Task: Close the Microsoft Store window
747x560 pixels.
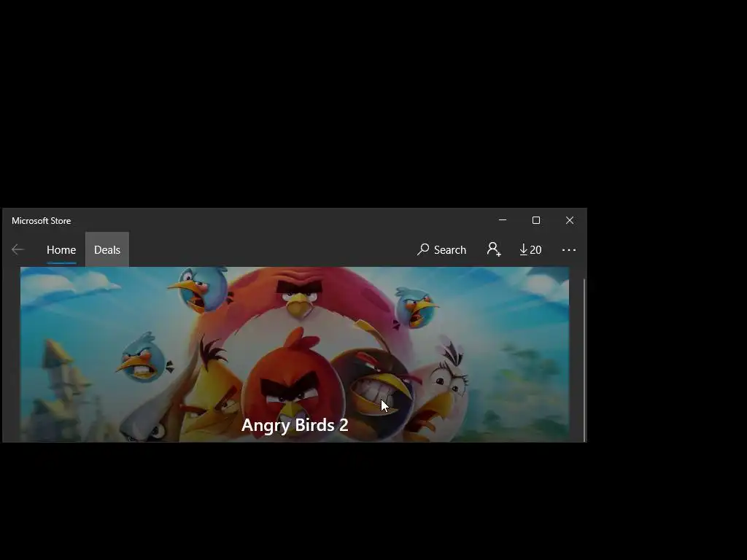Action: click(x=570, y=220)
